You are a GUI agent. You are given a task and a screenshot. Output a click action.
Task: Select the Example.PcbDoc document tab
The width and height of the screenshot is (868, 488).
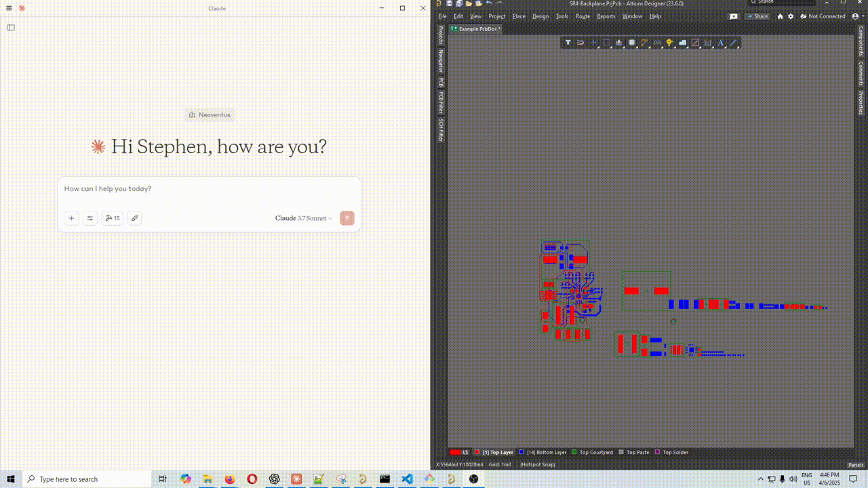(476, 29)
